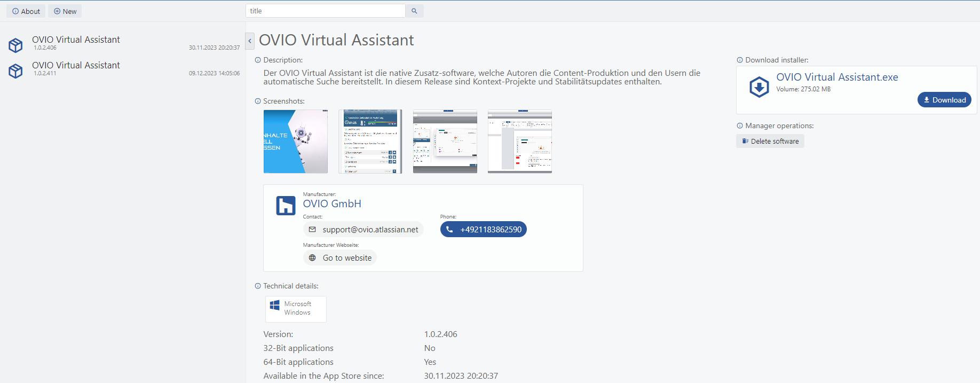Click the search magnifier icon
Image resolution: width=980 pixels, height=383 pixels.
coord(414,11)
